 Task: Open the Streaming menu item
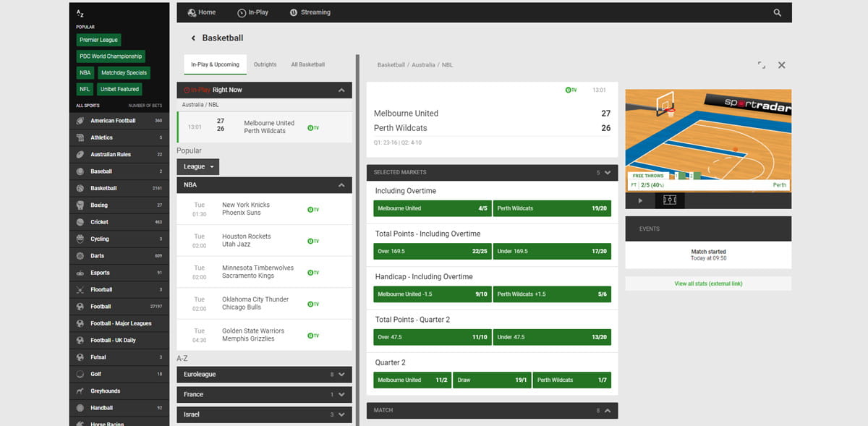coord(310,12)
